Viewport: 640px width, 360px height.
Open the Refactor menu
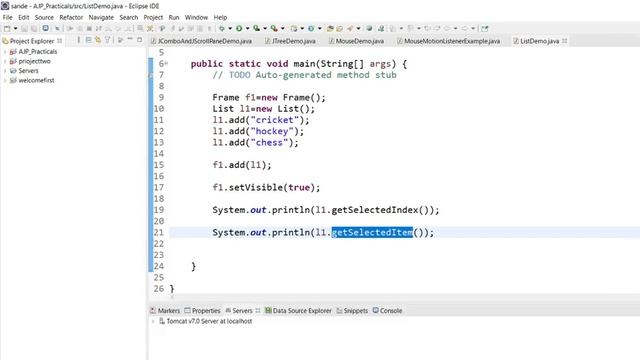[71, 18]
